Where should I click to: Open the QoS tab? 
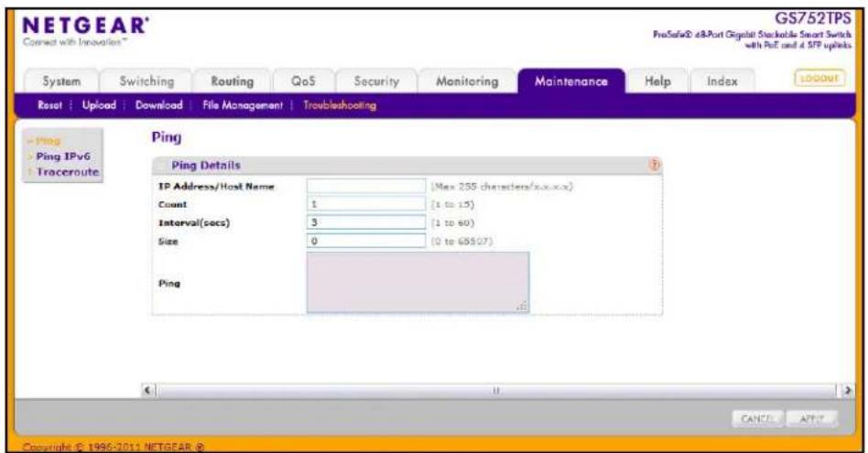click(x=303, y=81)
